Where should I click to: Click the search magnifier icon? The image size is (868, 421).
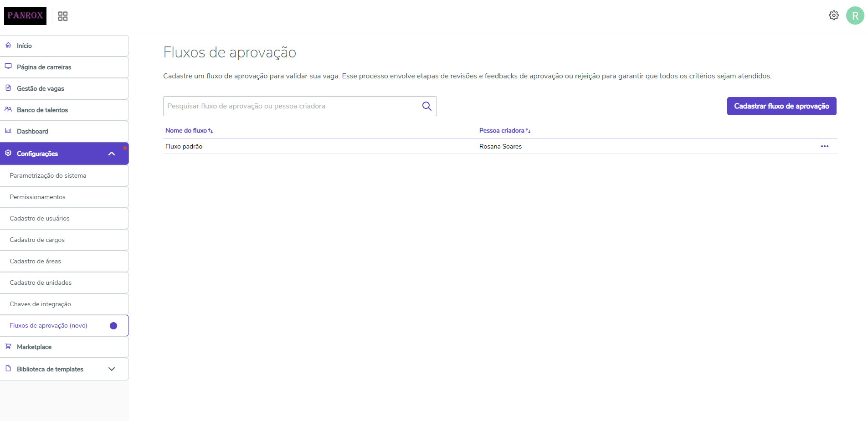click(426, 106)
